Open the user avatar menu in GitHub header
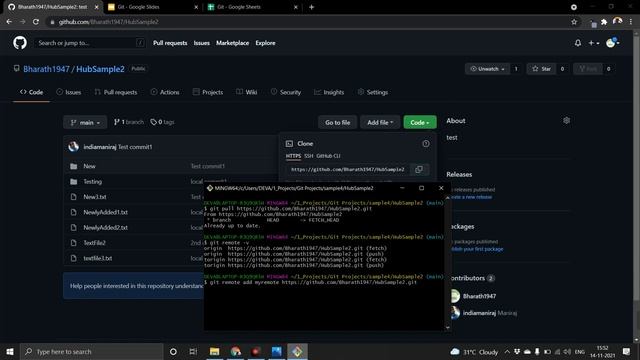640x360 pixels. click(x=613, y=42)
